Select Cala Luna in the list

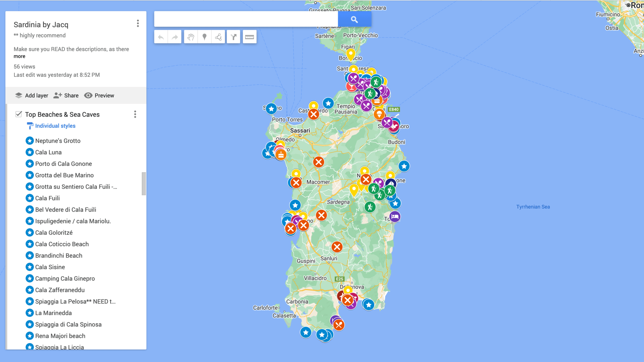(x=48, y=152)
